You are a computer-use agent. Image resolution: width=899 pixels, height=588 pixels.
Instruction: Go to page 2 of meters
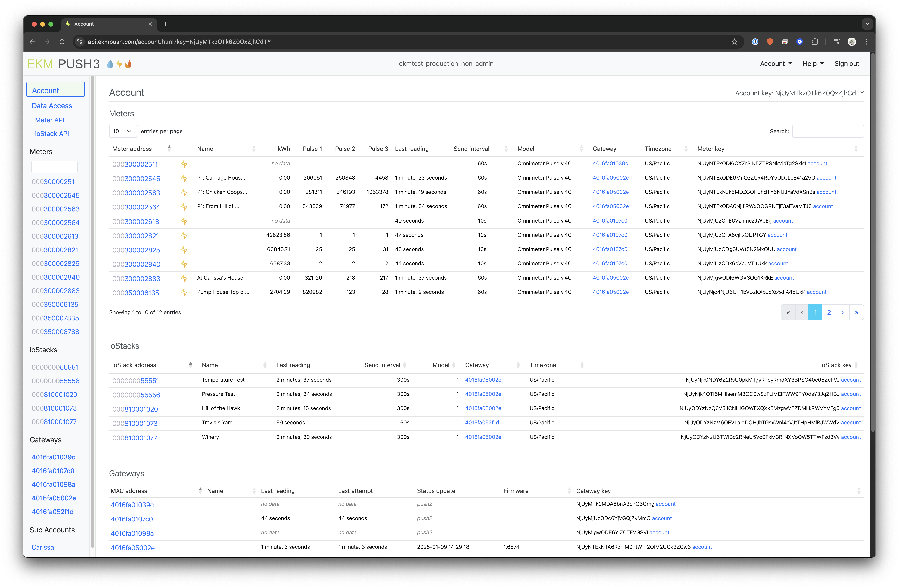pyautogui.click(x=829, y=313)
